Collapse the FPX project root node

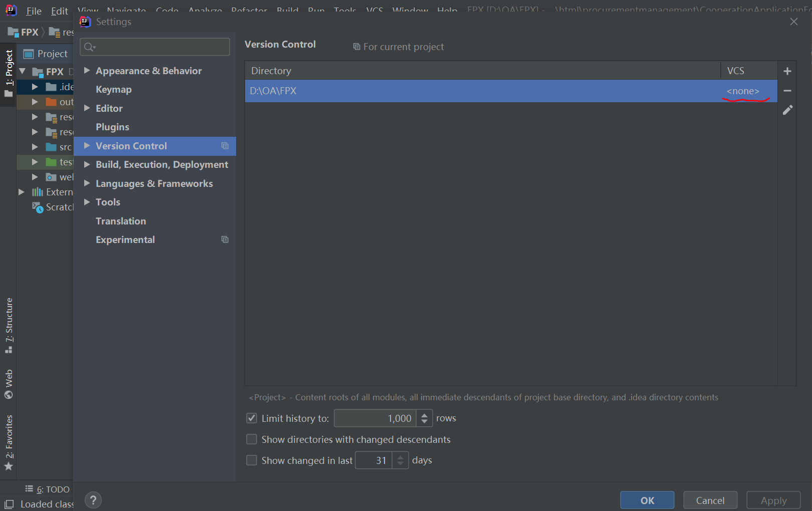pyautogui.click(x=22, y=72)
